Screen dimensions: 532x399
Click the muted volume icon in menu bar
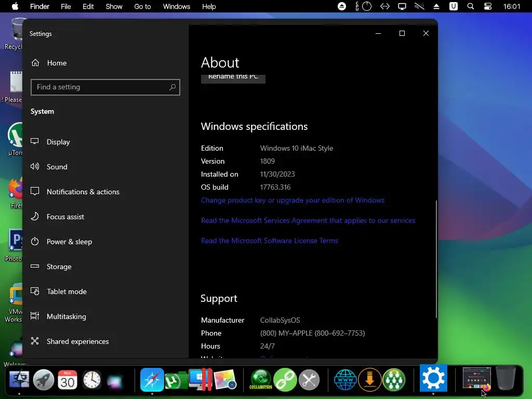point(420,6)
